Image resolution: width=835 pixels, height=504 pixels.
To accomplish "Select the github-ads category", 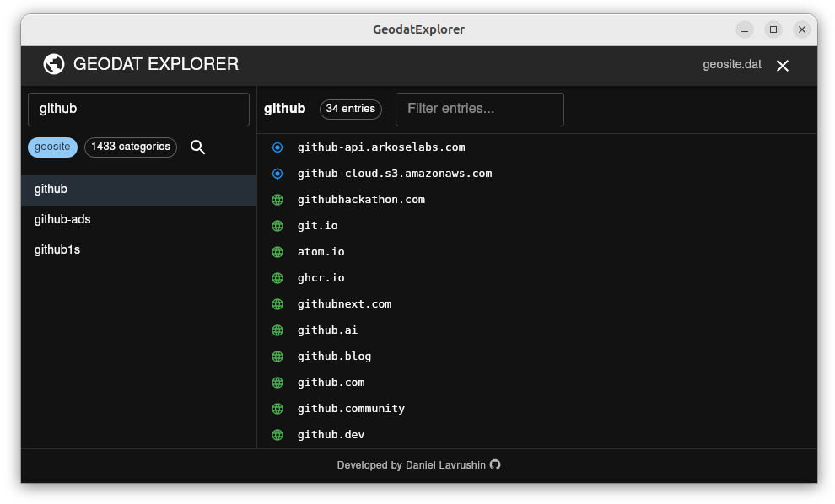I will [x=138, y=220].
